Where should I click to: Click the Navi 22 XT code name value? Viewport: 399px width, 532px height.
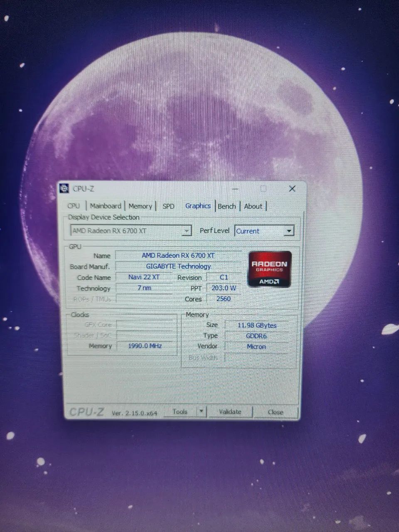click(144, 277)
